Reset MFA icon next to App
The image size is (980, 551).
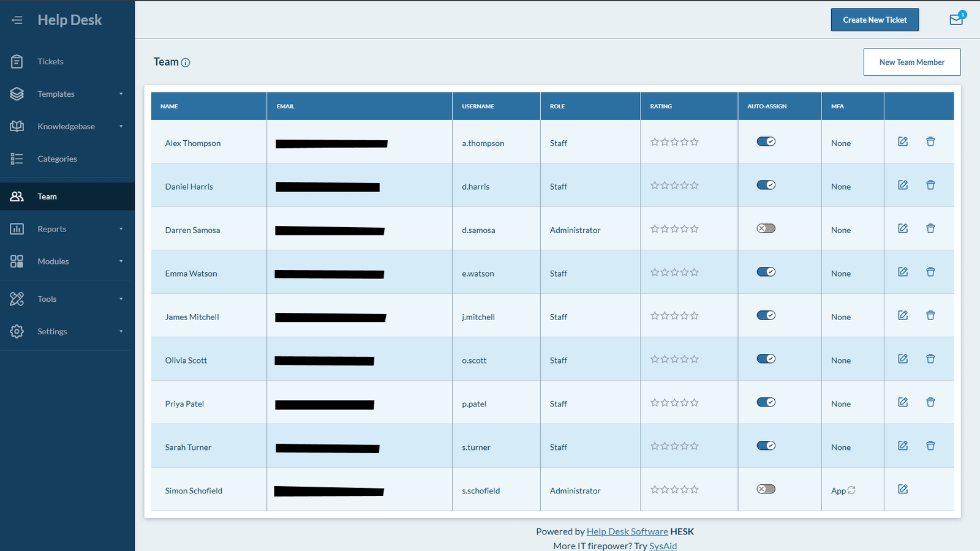pos(851,490)
